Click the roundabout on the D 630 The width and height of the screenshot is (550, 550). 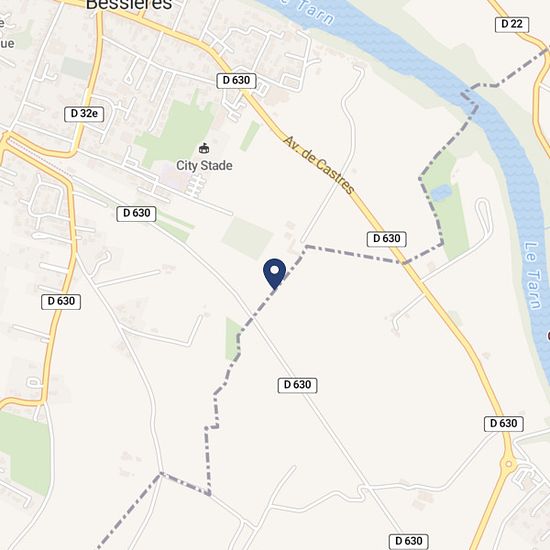point(508,465)
